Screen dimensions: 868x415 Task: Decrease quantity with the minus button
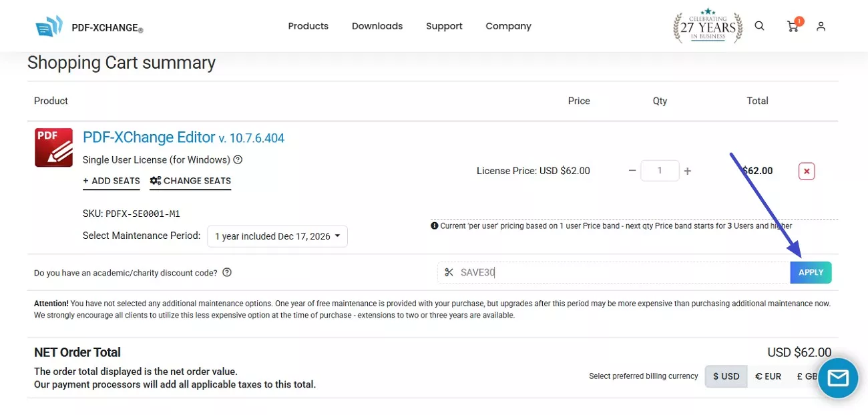632,171
